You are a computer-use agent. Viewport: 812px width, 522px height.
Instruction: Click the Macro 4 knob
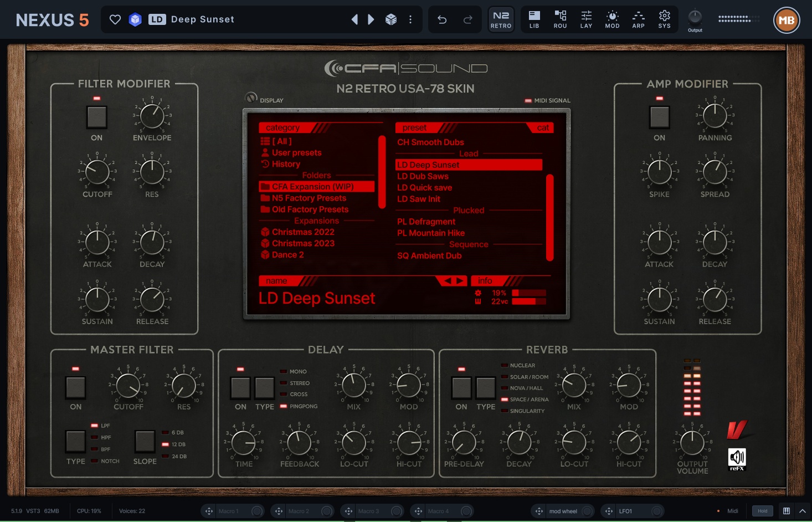pos(466,511)
